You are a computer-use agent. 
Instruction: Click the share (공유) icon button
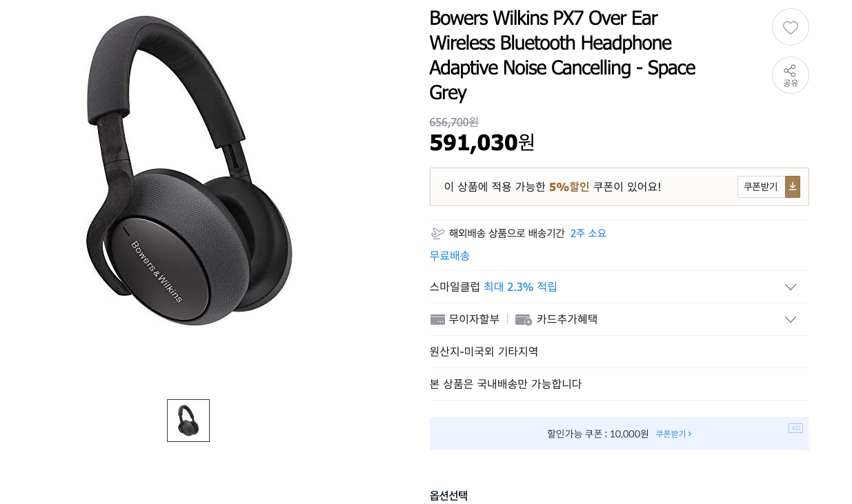790,75
